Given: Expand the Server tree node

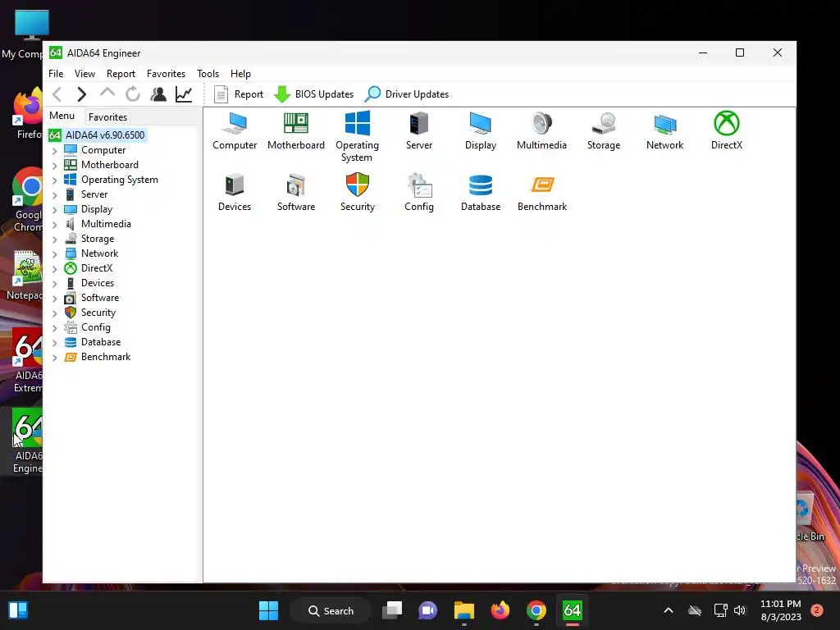Looking at the screenshot, I should (55, 195).
